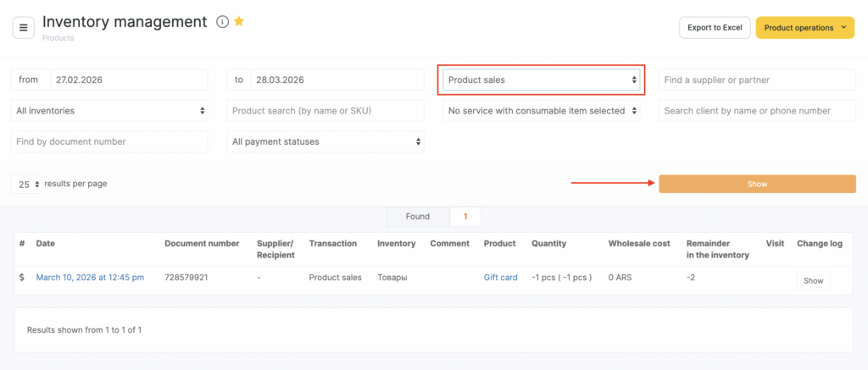Open the Product operations dropdown
Viewport: 868px width, 370px height.
804,27
